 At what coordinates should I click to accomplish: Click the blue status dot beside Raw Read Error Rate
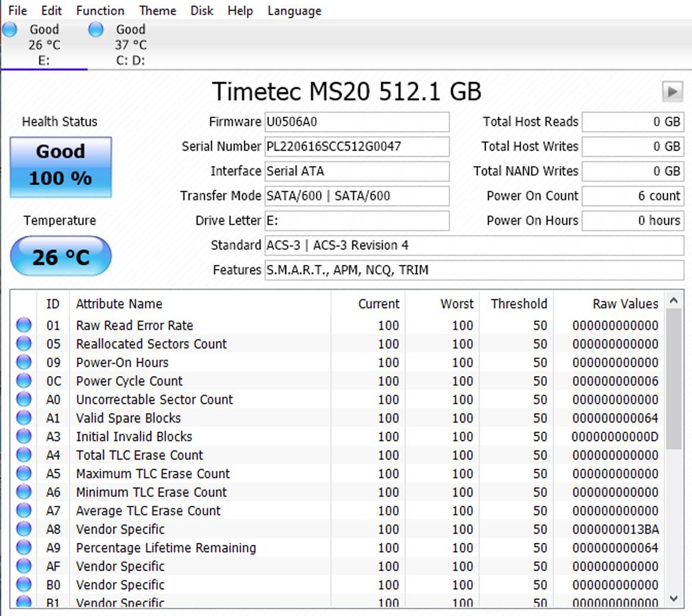tap(24, 325)
